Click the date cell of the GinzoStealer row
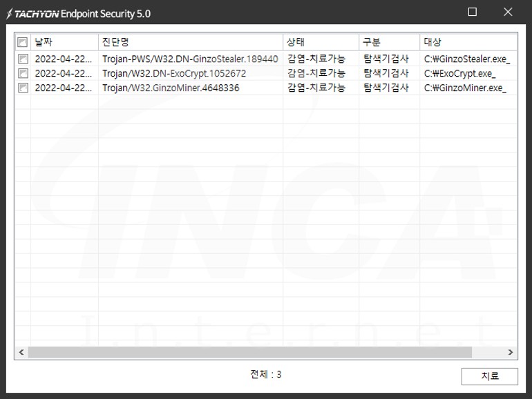 click(63, 59)
